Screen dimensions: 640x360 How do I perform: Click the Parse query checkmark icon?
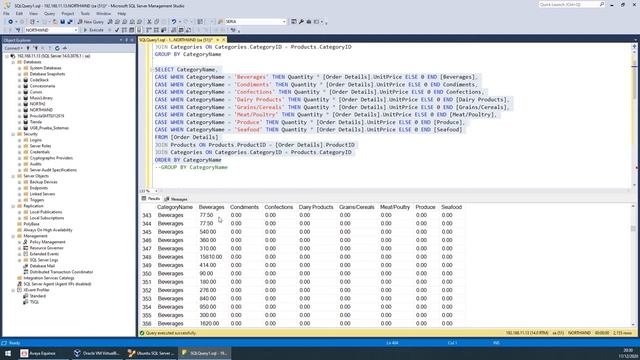(x=117, y=30)
